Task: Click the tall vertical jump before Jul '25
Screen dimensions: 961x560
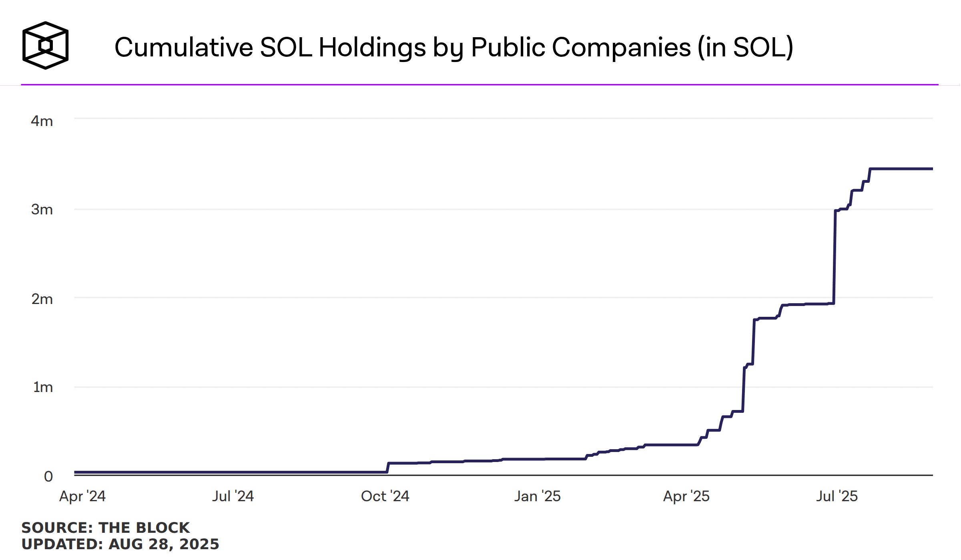Action: [835, 256]
